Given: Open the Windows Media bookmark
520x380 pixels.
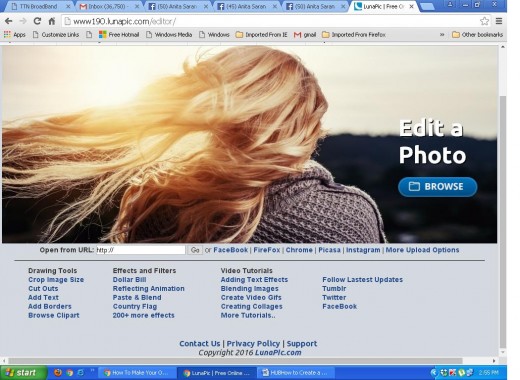Looking at the screenshot, I should click(x=169, y=35).
